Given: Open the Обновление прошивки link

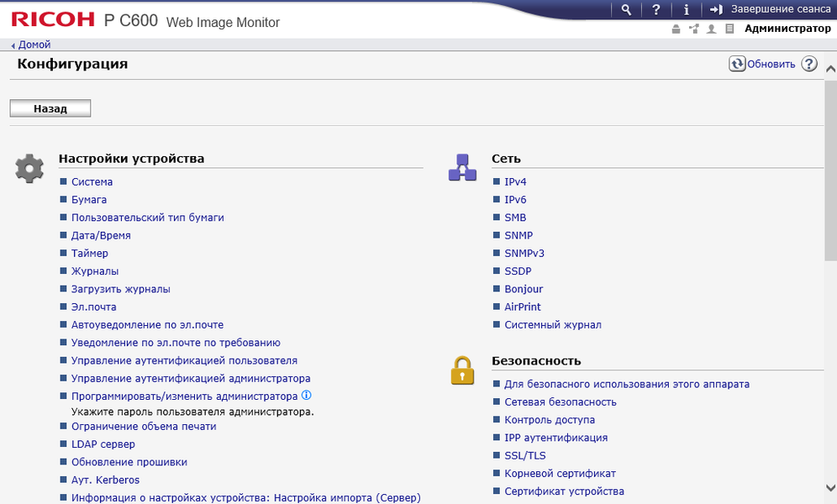Looking at the screenshot, I should (x=129, y=462).
